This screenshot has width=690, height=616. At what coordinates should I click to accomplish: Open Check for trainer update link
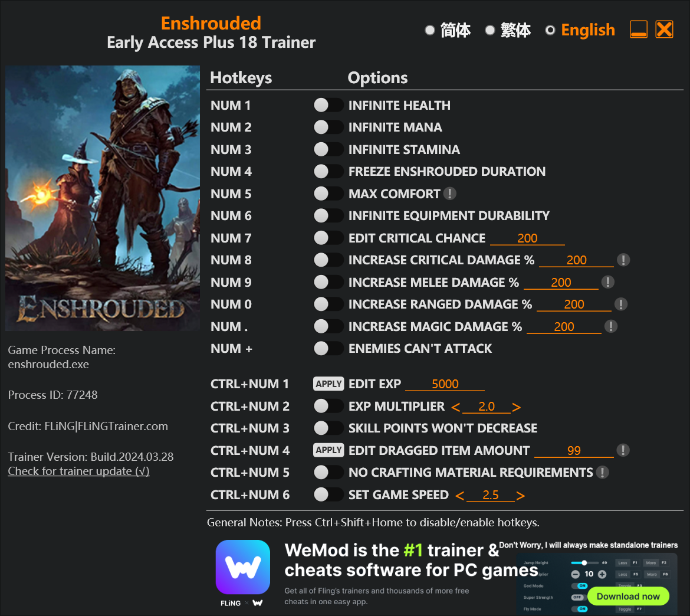tap(79, 471)
